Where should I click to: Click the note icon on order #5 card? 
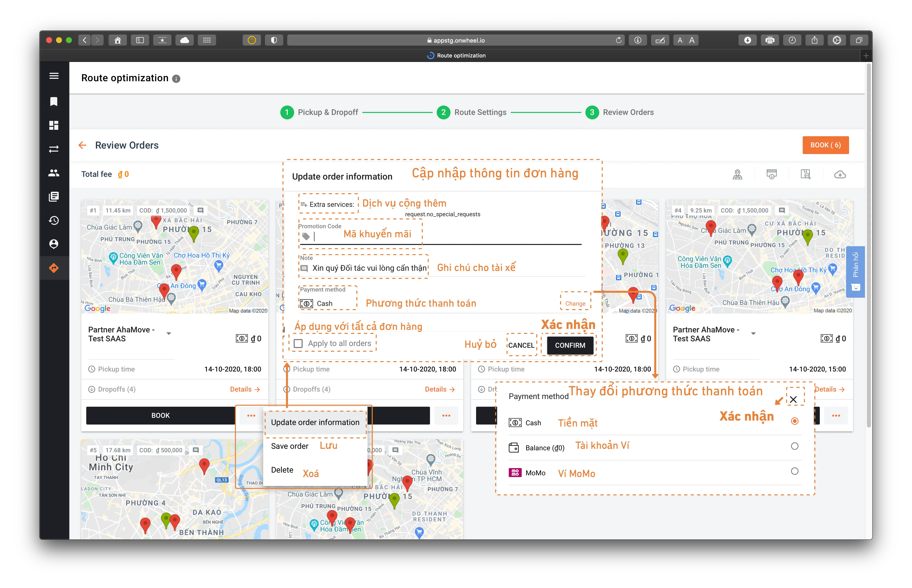[x=196, y=450]
